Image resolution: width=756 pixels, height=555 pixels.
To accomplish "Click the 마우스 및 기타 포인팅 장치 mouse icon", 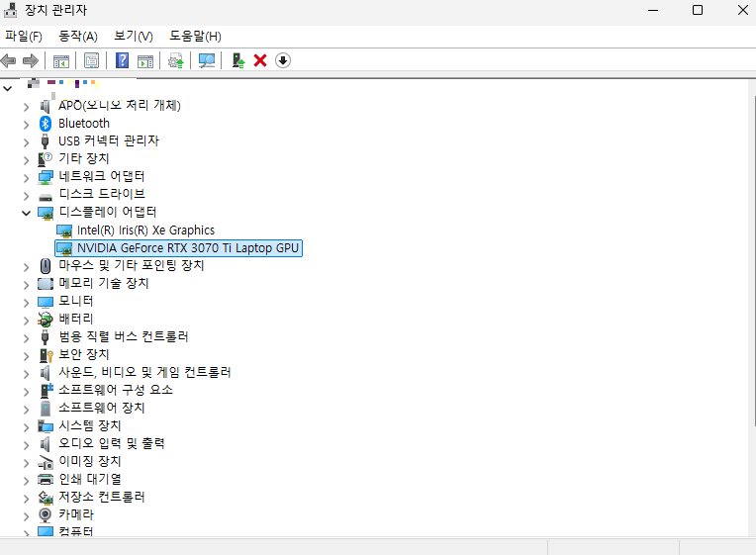I will coord(46,266).
